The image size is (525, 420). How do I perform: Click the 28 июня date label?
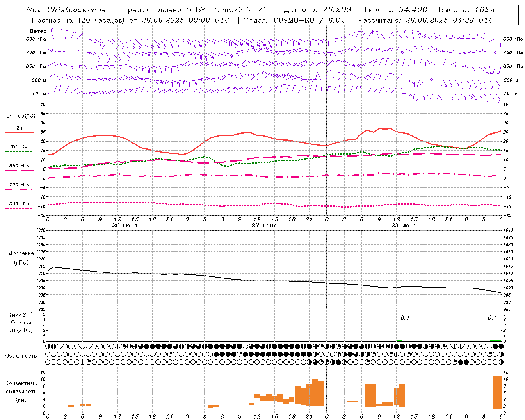403,226
